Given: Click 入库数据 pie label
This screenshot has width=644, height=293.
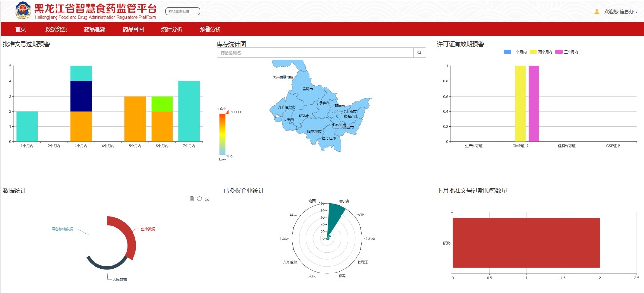Looking at the screenshot, I should (x=119, y=279).
